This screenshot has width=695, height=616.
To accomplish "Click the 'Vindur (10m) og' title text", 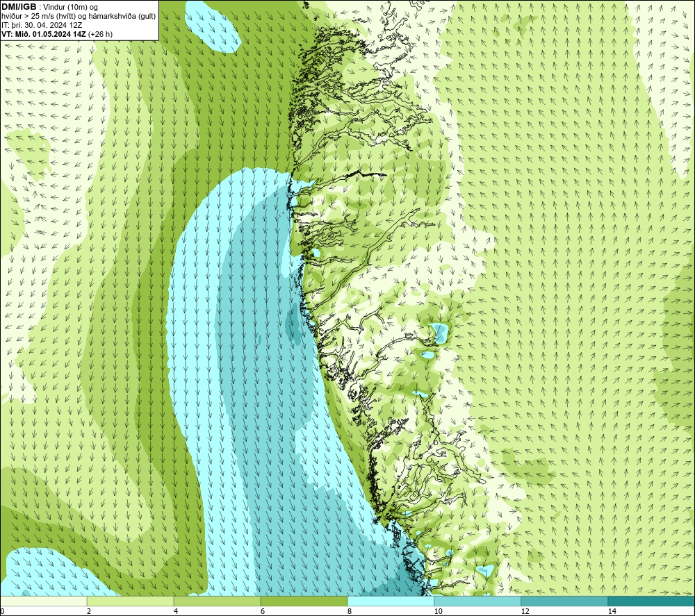I will click(x=70, y=8).
